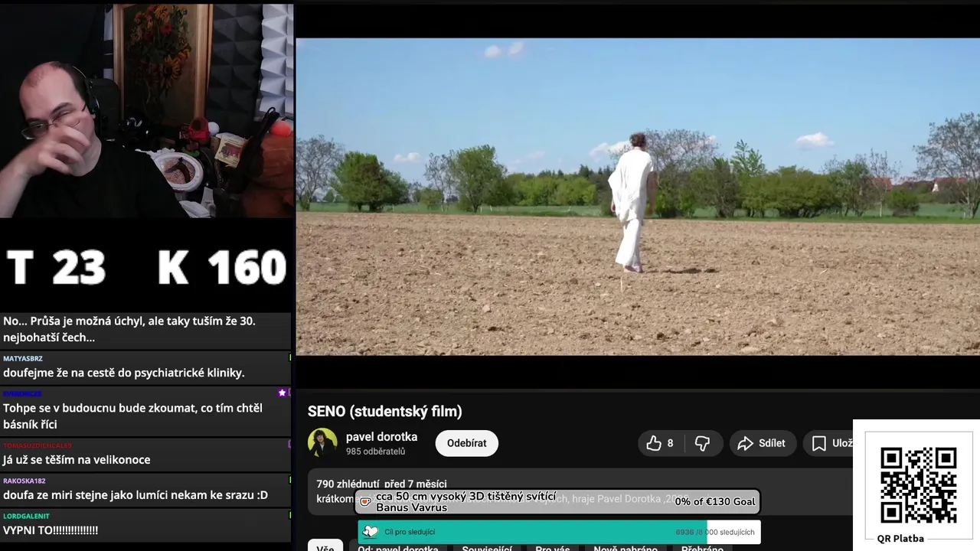Click the K 160 counter

222,267
